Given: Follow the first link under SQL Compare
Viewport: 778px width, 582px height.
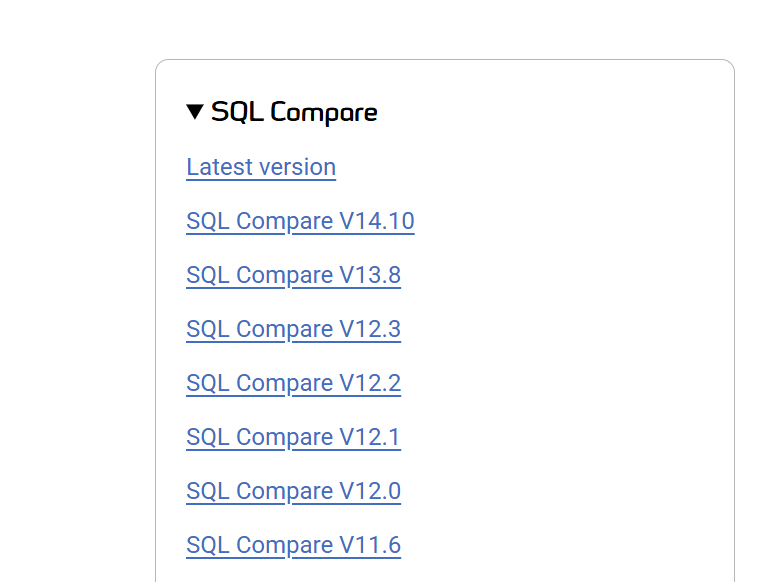Looking at the screenshot, I should [x=261, y=167].
